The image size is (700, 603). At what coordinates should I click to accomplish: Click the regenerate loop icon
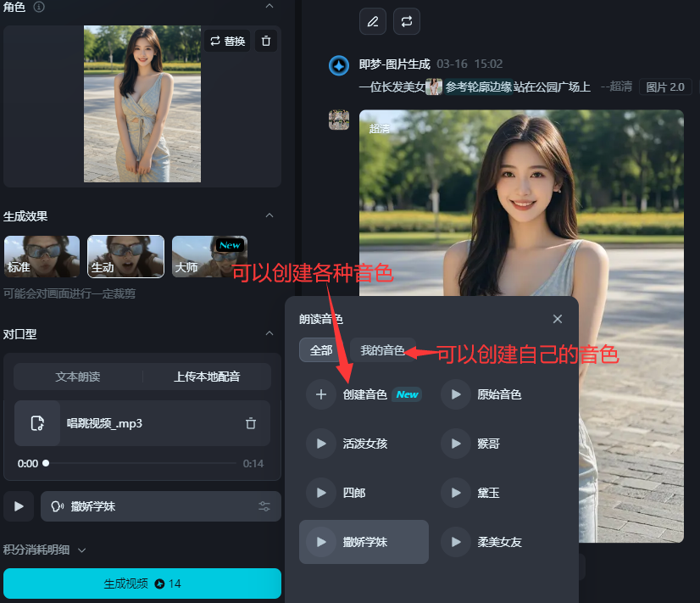[x=407, y=21]
